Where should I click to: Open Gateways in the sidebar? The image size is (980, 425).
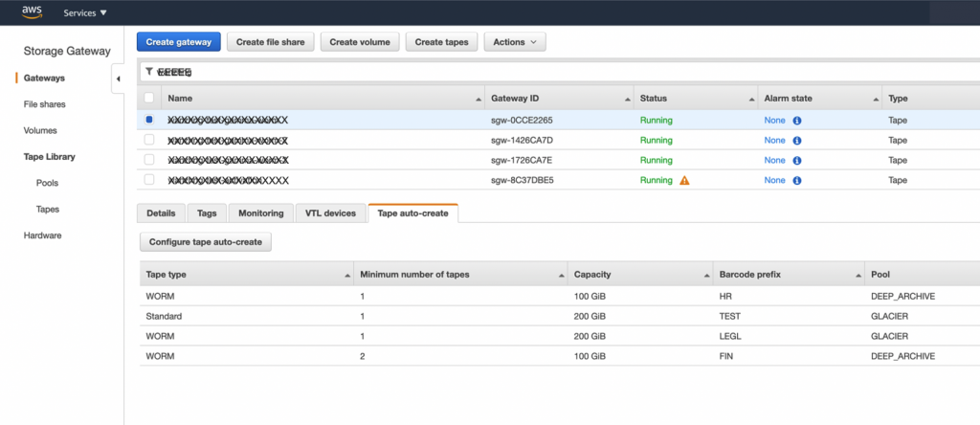point(44,78)
